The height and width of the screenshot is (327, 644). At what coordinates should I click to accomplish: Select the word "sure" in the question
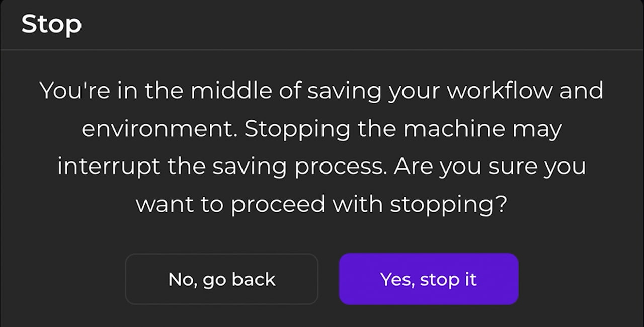510,167
